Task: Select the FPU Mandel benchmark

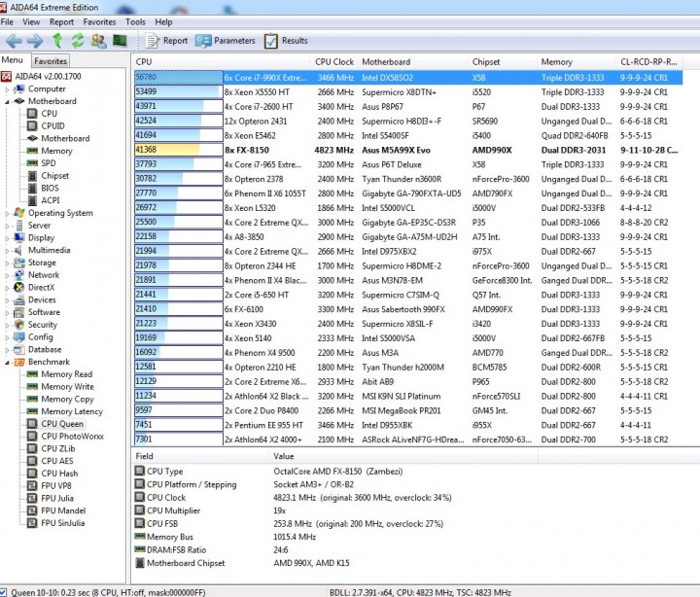Action: coord(63,510)
